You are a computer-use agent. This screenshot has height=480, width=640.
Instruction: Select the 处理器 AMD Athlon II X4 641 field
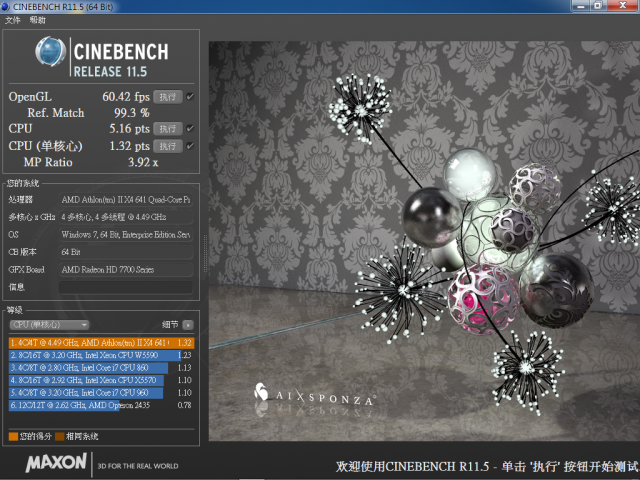126,200
